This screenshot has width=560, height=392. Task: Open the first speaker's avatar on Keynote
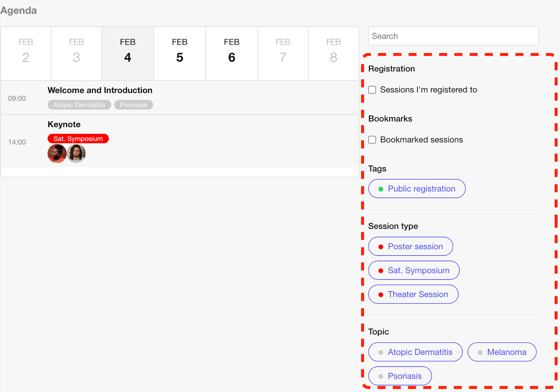coord(57,154)
